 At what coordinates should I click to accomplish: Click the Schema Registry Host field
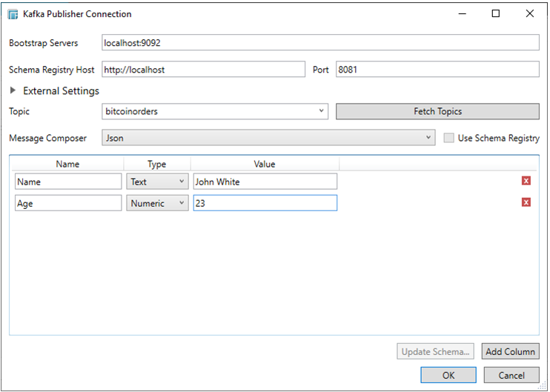tap(203, 70)
